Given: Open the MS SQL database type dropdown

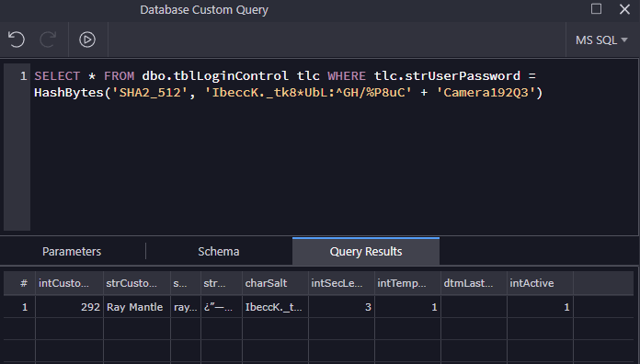Looking at the screenshot, I should (601, 40).
